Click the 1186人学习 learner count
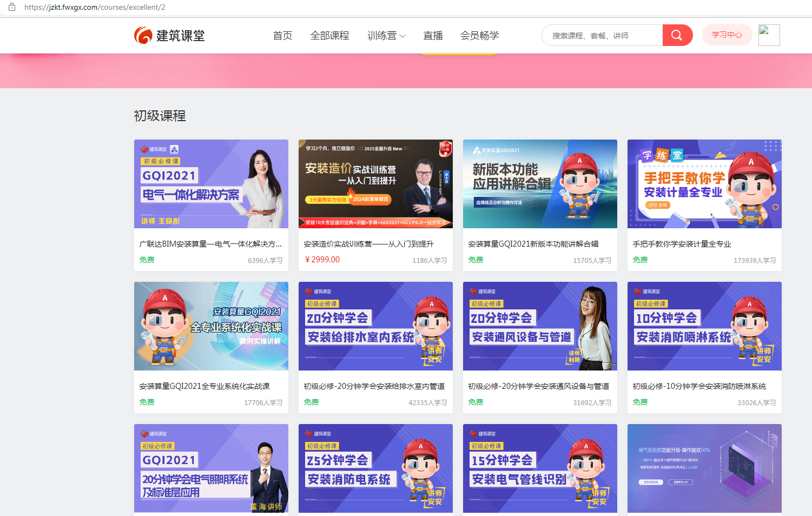The image size is (812, 516). 430,260
